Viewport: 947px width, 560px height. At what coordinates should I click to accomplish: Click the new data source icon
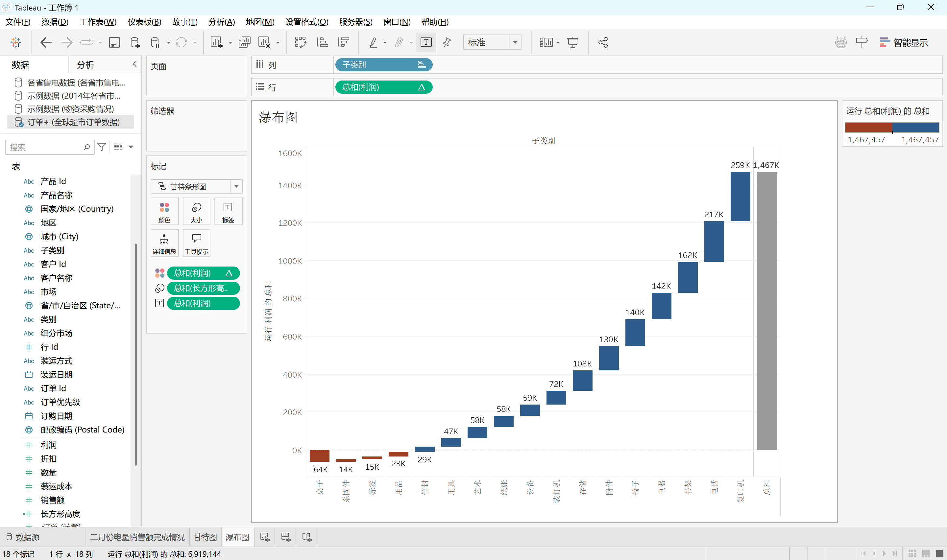(x=135, y=42)
